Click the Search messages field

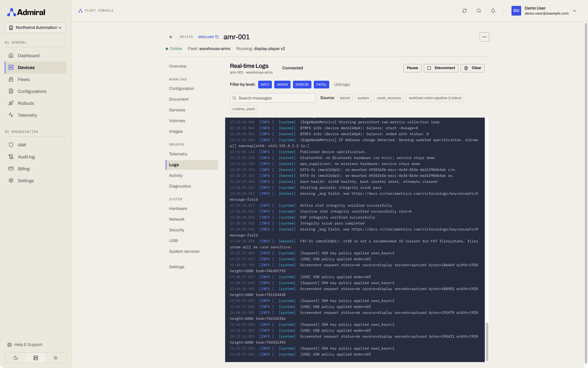(273, 98)
